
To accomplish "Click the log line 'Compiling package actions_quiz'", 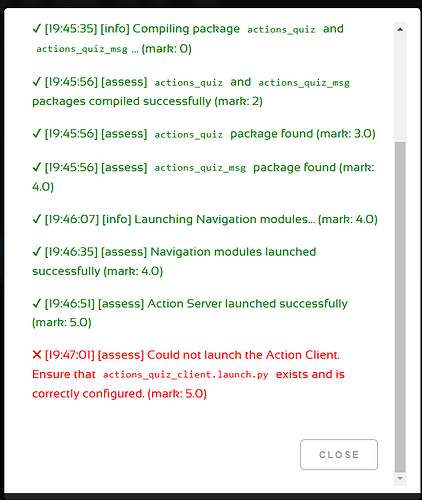I will [188, 39].
